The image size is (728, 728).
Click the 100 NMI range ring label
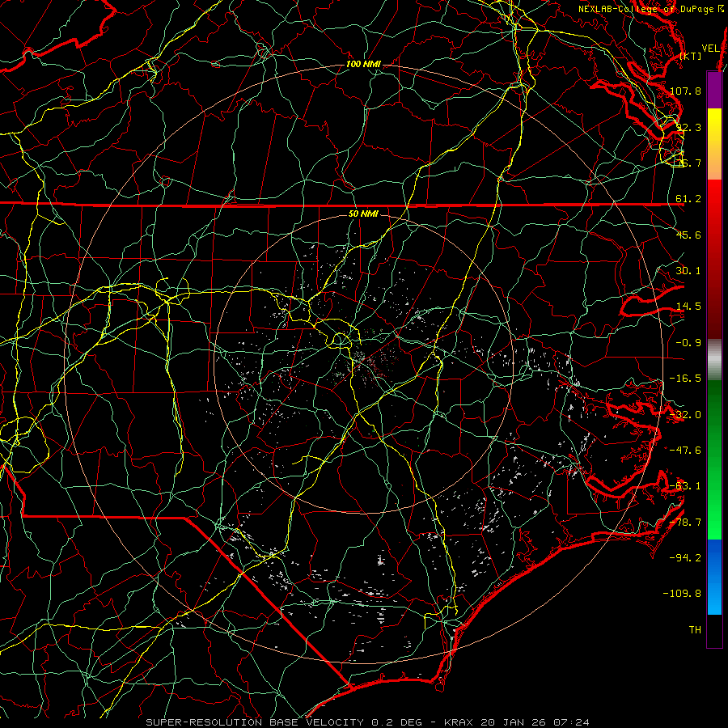pos(363,64)
